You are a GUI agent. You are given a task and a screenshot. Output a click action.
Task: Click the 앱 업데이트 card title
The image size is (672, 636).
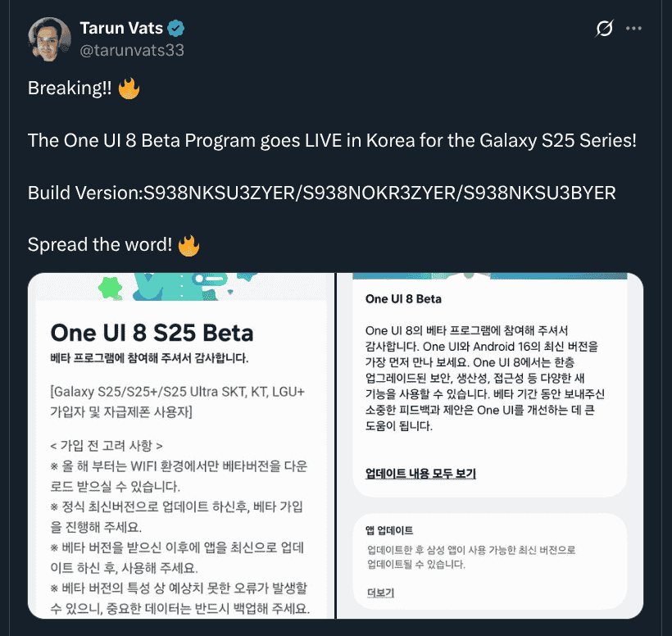[389, 530]
